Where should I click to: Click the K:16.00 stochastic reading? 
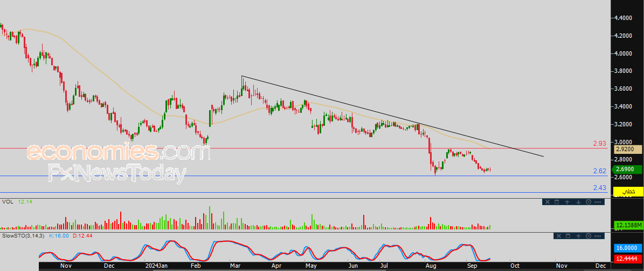click(x=59, y=236)
